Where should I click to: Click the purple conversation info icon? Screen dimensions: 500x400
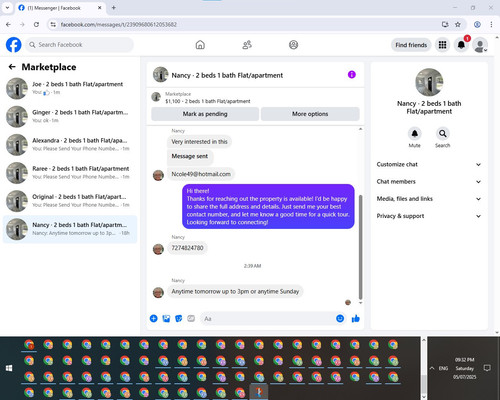(352, 75)
